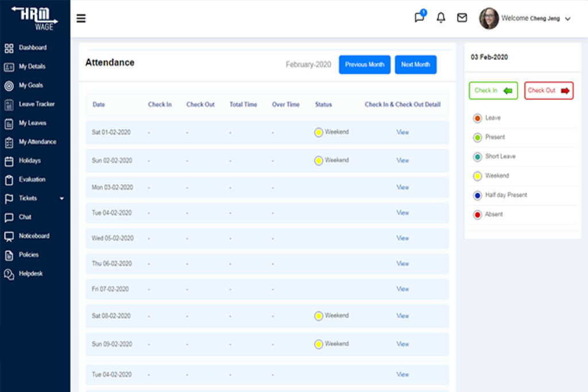Click the February-2020 month label
588x392 pixels.
[308, 64]
